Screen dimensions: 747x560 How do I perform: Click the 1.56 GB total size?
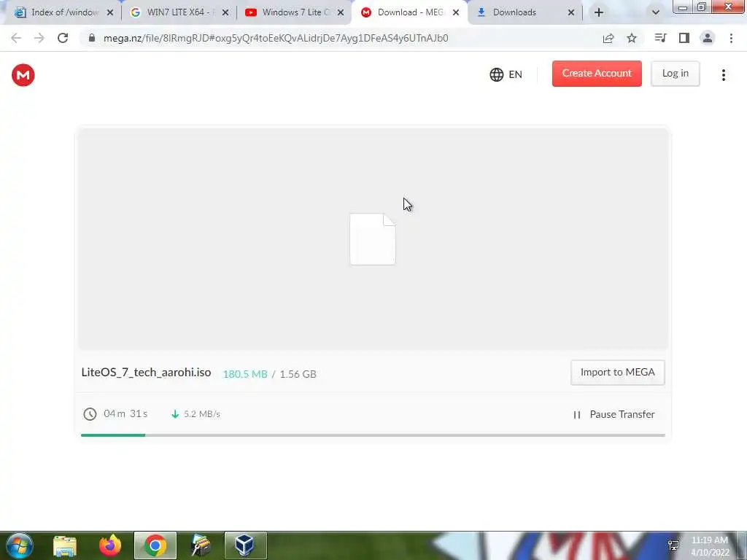(298, 374)
